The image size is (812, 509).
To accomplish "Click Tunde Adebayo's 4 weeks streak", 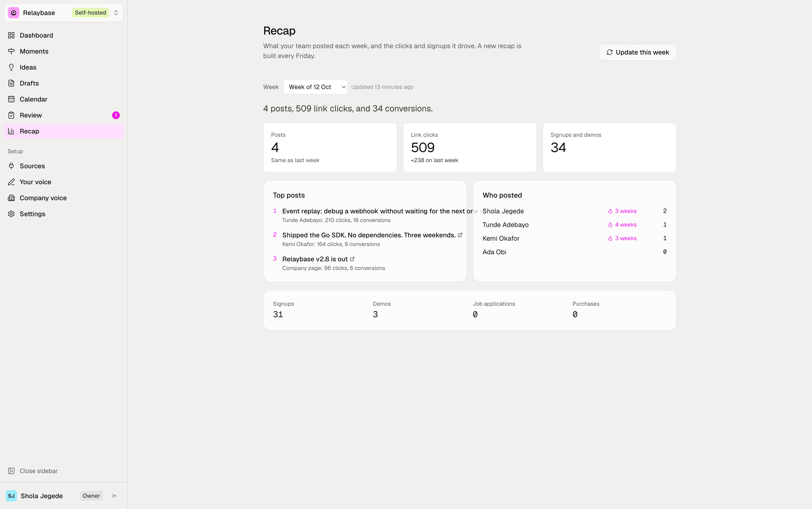I will pyautogui.click(x=622, y=225).
